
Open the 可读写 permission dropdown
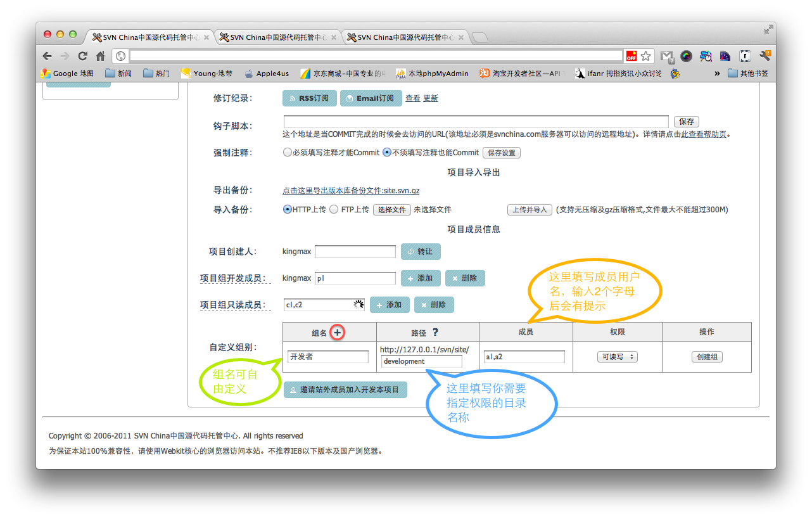617,357
